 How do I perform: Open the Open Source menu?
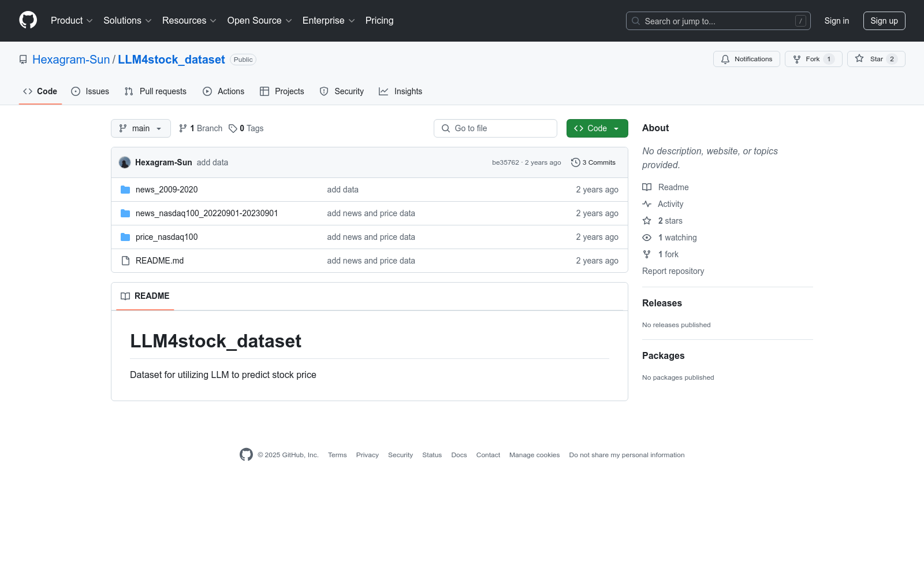[259, 21]
